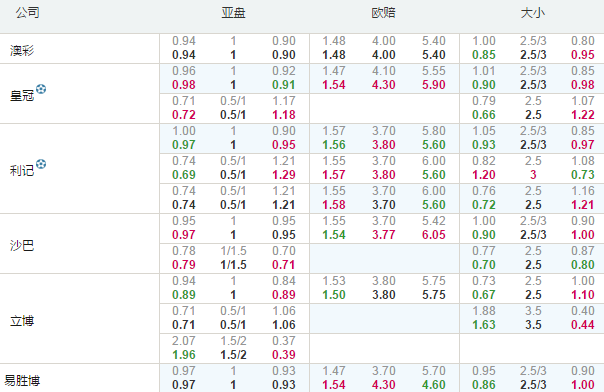
Task: Click the red 1.18 value under 亚盘
Action: [x=284, y=115]
